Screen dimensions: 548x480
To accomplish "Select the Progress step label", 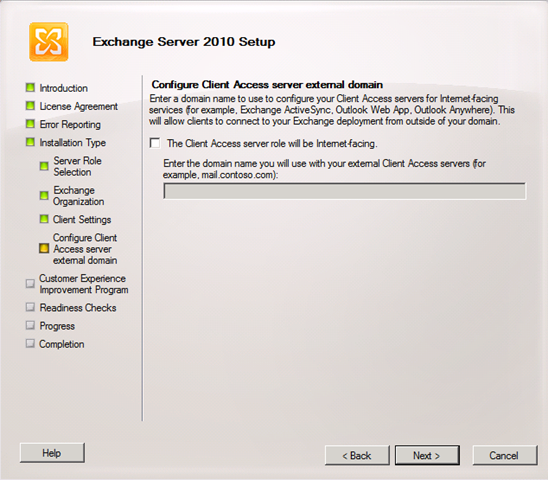I will [57, 326].
